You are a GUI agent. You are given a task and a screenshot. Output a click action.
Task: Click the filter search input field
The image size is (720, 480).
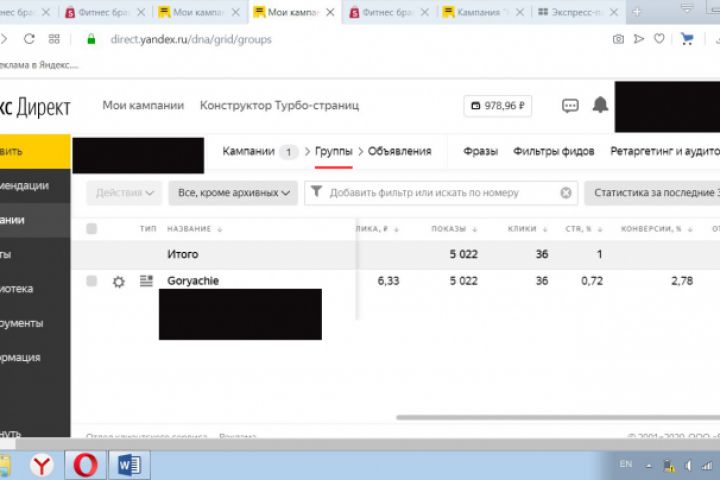pyautogui.click(x=441, y=193)
